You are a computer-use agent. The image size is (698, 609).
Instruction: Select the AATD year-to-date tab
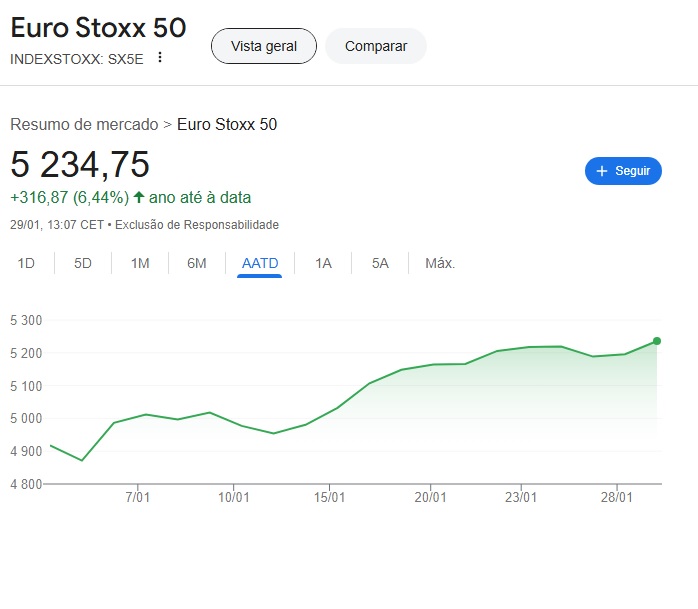[x=260, y=264]
